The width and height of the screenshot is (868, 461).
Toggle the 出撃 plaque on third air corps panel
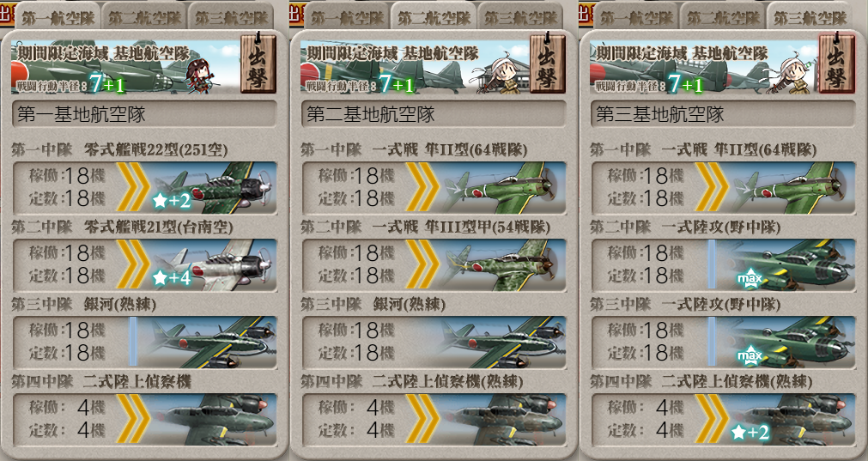(836, 63)
